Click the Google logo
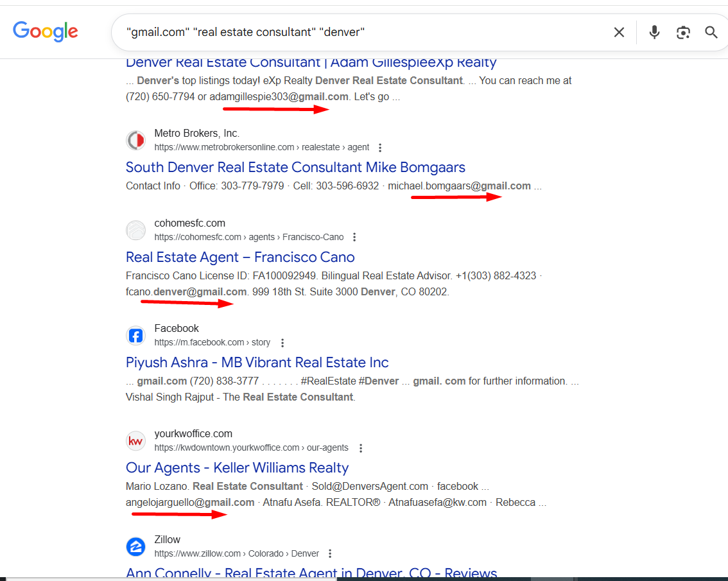 [x=46, y=31]
